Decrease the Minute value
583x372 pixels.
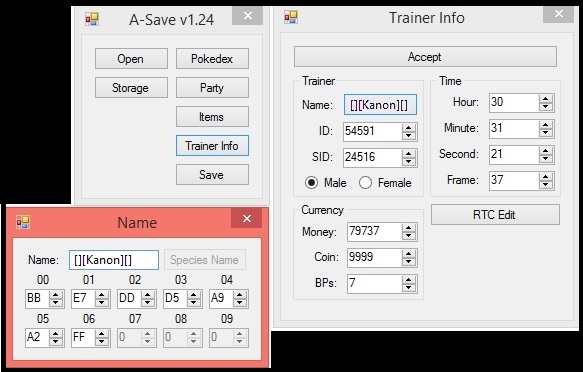545,133
